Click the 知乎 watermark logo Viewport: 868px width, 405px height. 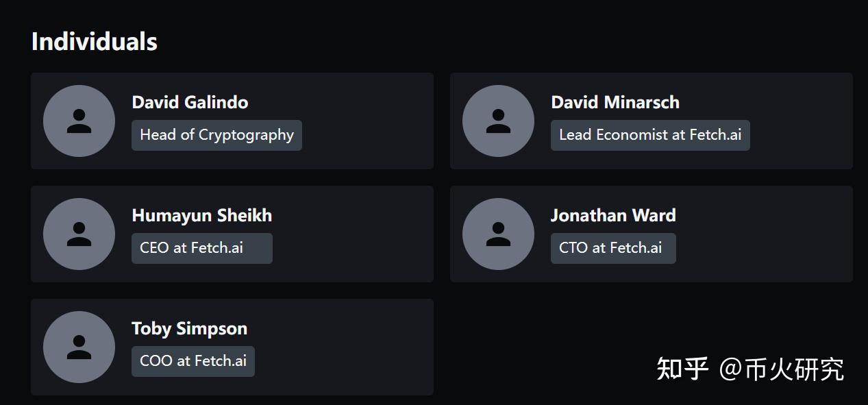pyautogui.click(x=682, y=369)
